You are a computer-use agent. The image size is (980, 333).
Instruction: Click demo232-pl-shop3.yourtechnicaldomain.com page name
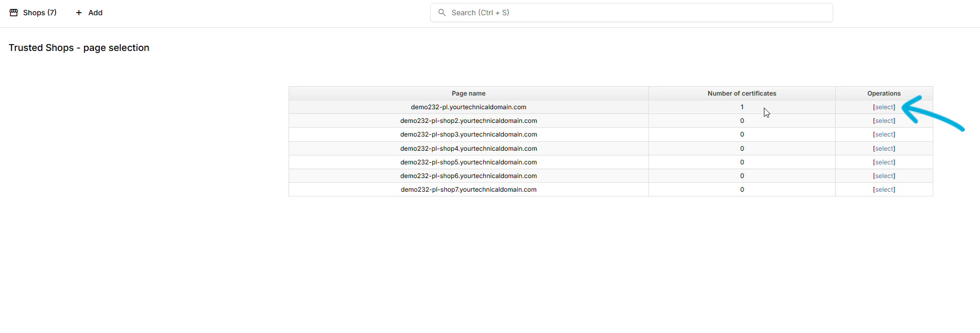click(x=468, y=134)
